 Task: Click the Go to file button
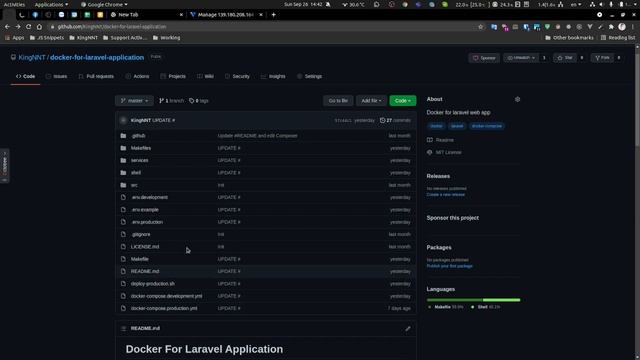[x=338, y=101]
